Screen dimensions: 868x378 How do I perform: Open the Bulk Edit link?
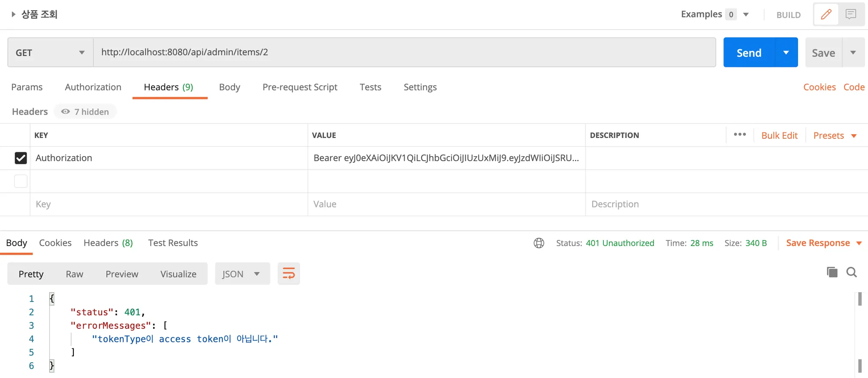point(779,135)
